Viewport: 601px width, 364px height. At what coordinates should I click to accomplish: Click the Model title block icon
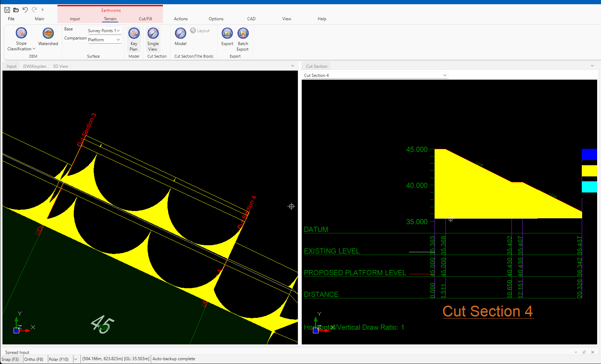[x=180, y=37]
